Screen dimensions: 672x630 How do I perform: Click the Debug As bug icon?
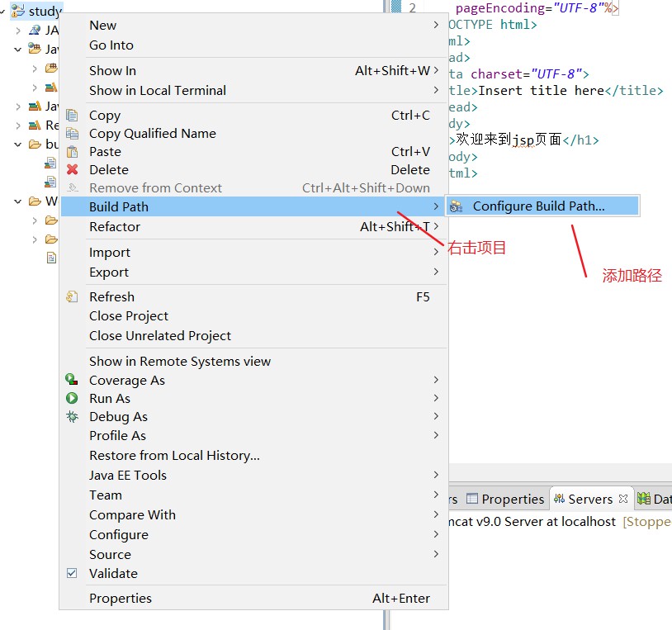72,417
